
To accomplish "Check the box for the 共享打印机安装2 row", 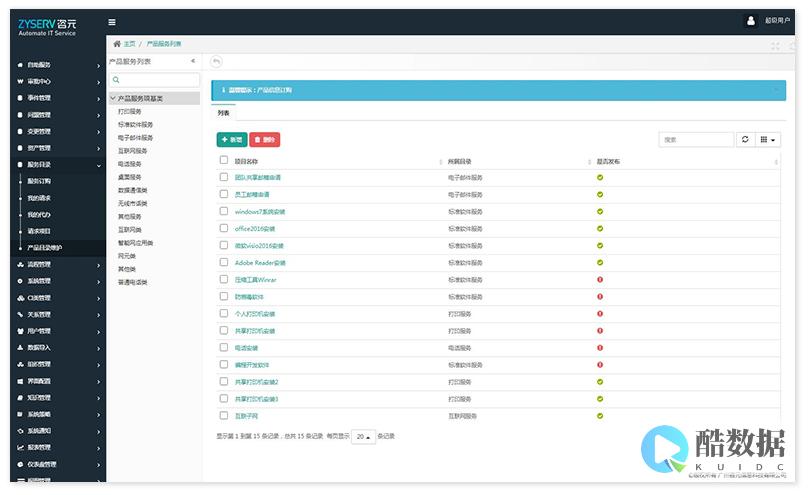I will pyautogui.click(x=224, y=381).
